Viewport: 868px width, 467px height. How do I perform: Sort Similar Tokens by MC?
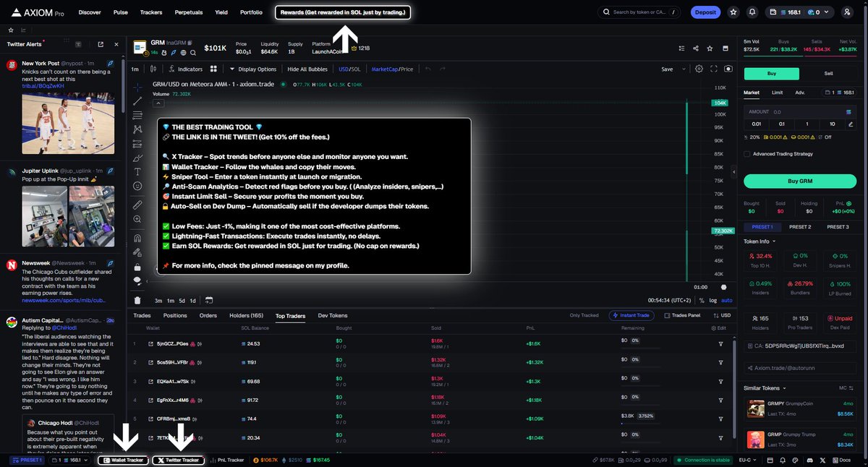point(845,388)
